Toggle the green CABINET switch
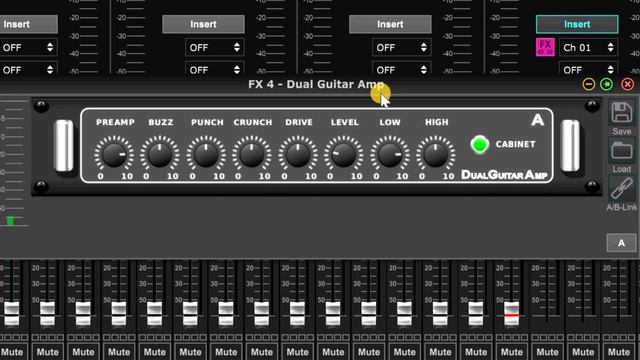The image size is (640, 360). (x=480, y=144)
